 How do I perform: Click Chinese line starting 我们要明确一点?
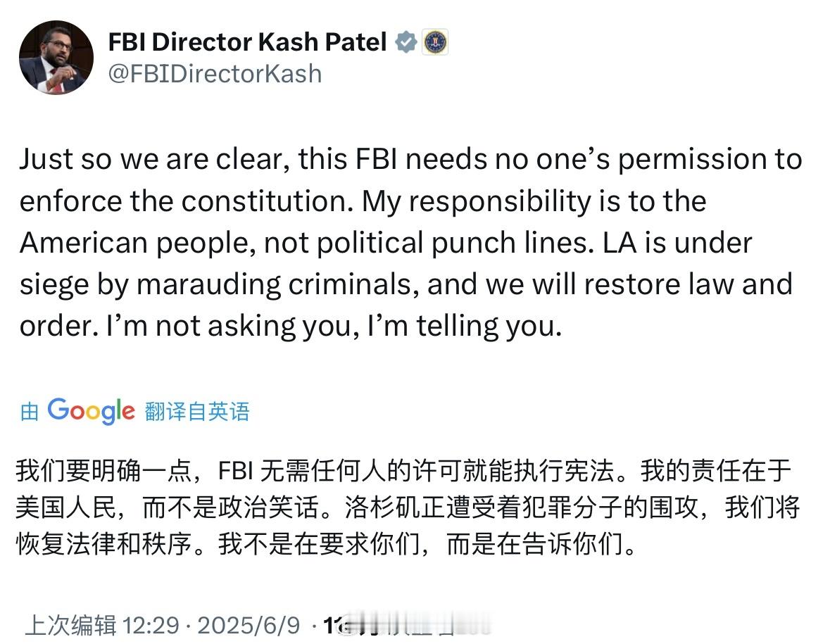403,470
